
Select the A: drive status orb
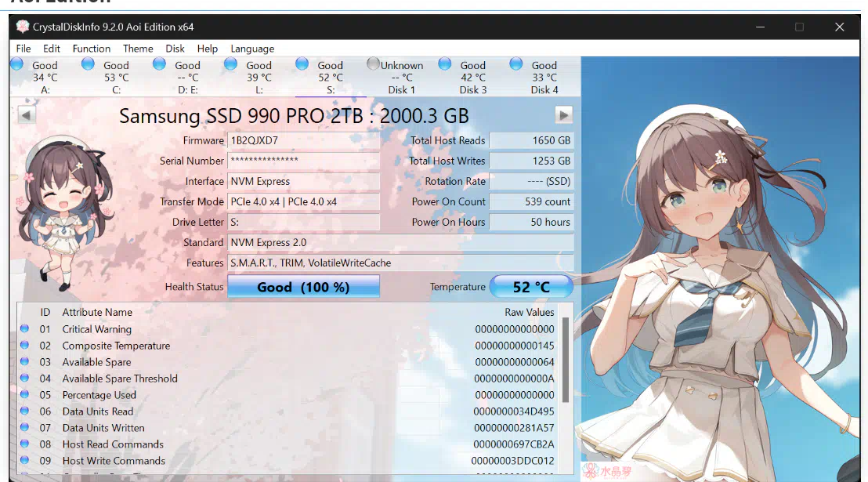point(16,63)
